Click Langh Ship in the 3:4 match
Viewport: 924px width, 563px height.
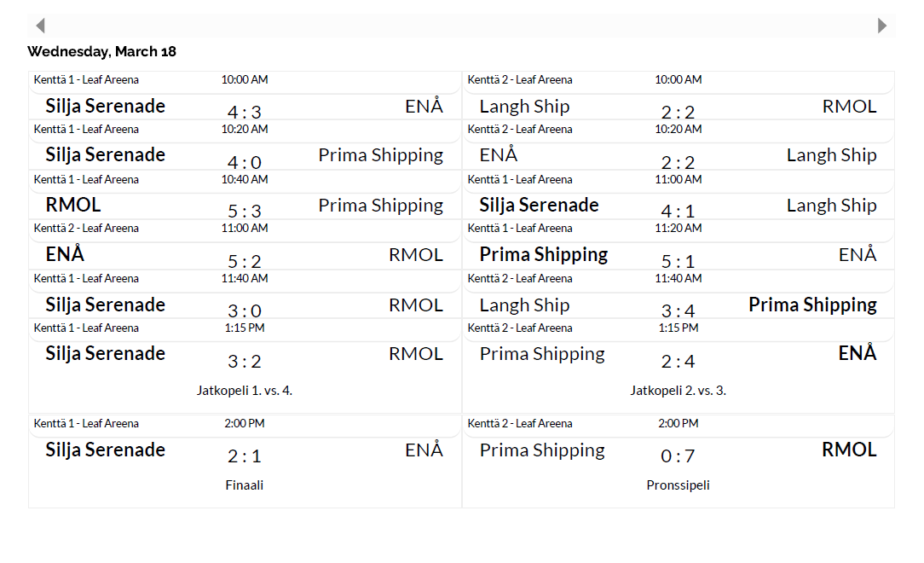pos(524,305)
